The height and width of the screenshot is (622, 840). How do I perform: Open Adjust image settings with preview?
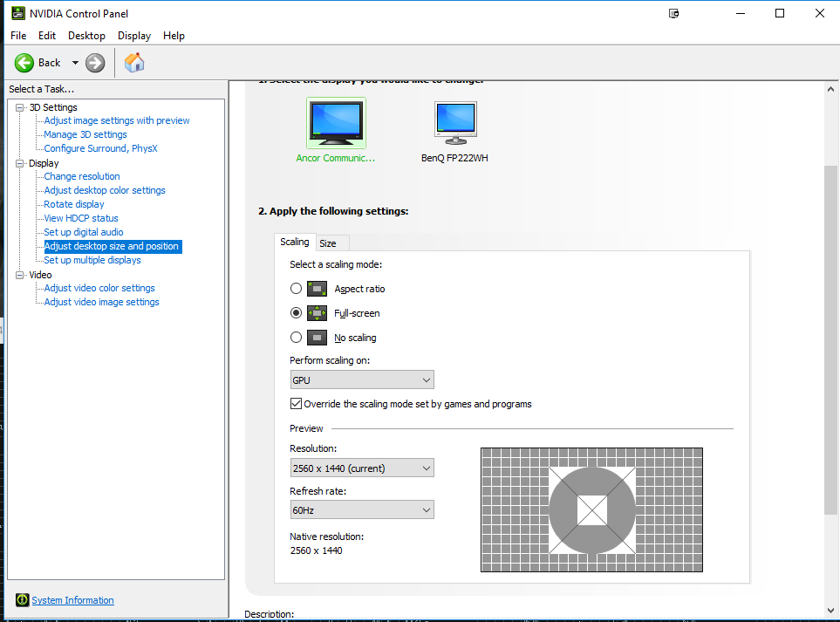click(x=117, y=120)
